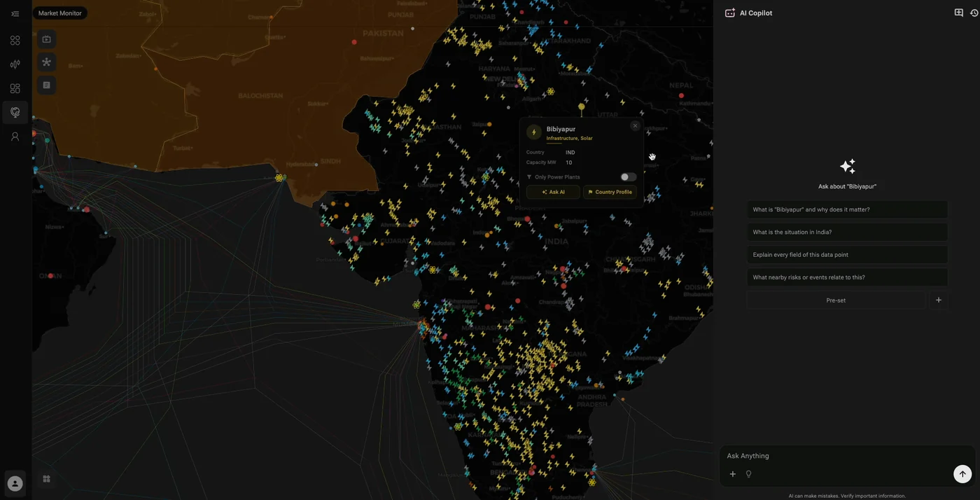
Task: Click the lightning bolt icon in Bibiyapur popup
Action: (x=534, y=132)
